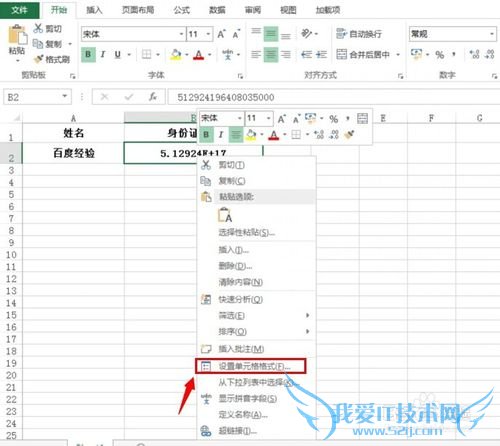The image size is (500, 446).
Task: Click the paste option A icon in menu
Action: point(225,215)
